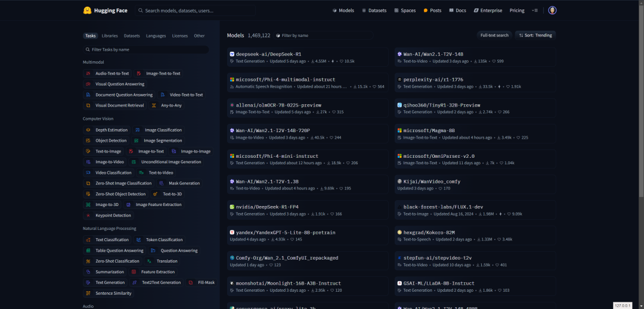Image resolution: width=644 pixels, height=309 pixels.
Task: Click the Full-text search button
Action: click(x=494, y=35)
